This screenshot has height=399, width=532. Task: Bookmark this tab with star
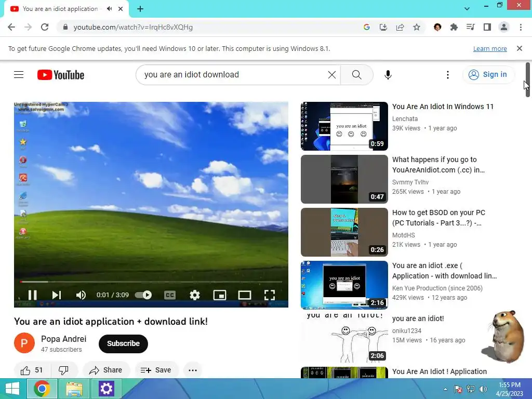coord(417,27)
